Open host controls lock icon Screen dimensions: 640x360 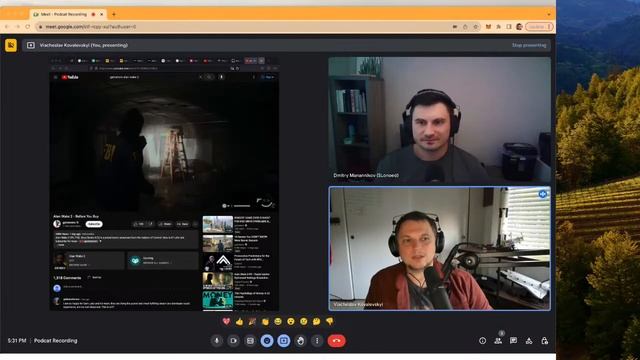(544, 340)
